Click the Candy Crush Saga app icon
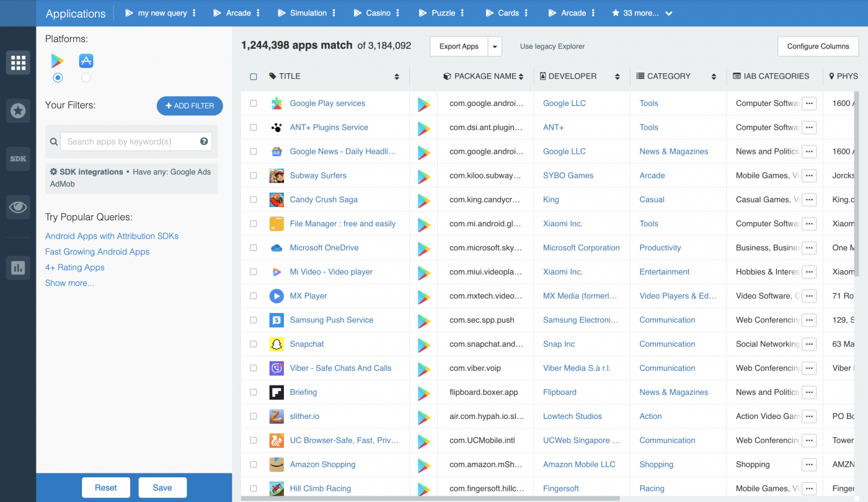 (277, 200)
